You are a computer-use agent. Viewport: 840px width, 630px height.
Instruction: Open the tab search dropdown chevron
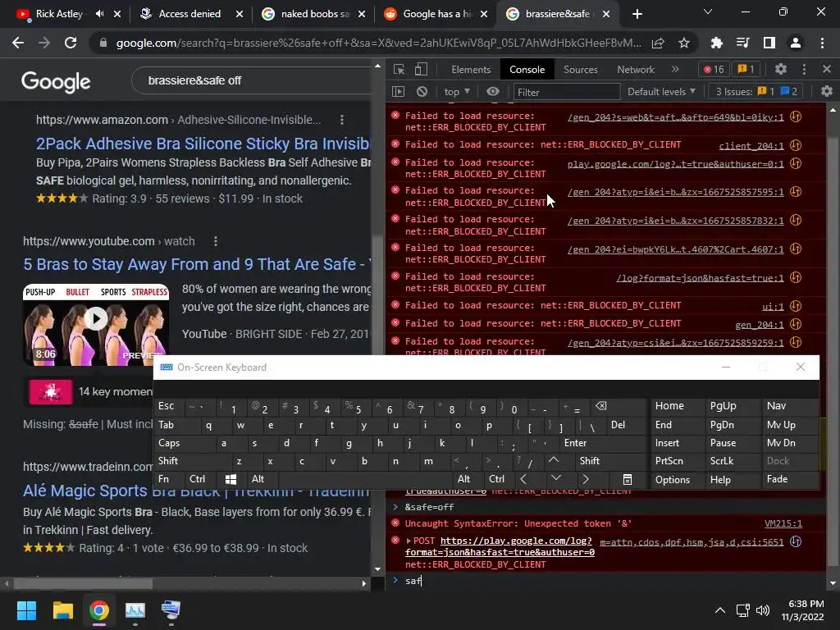click(708, 11)
